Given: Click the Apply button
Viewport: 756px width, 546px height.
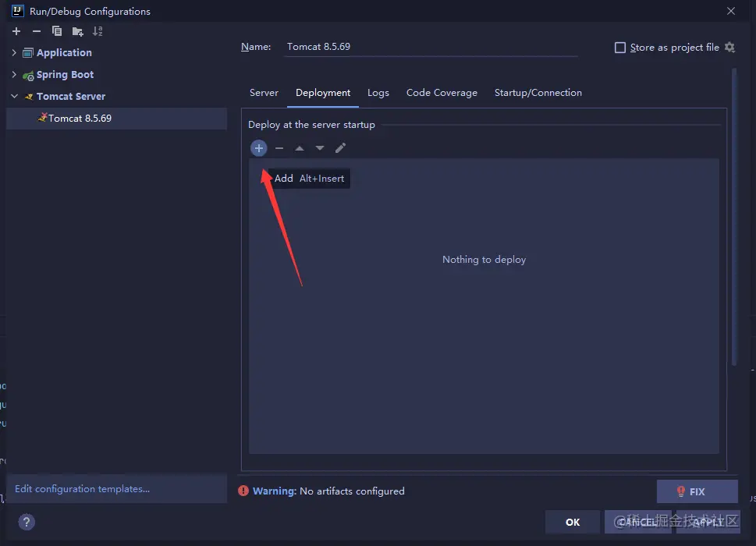Looking at the screenshot, I should pyautogui.click(x=708, y=522).
